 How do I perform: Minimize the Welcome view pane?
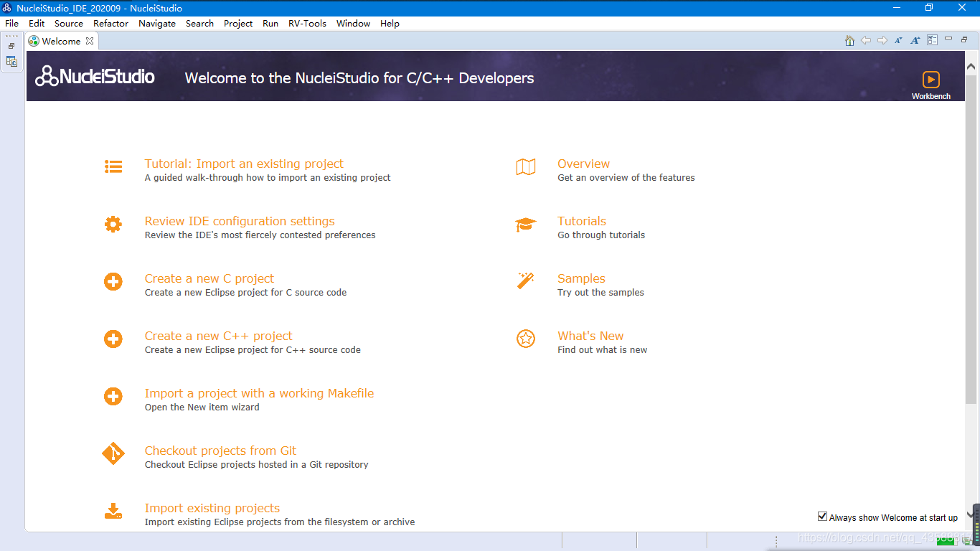click(x=948, y=39)
